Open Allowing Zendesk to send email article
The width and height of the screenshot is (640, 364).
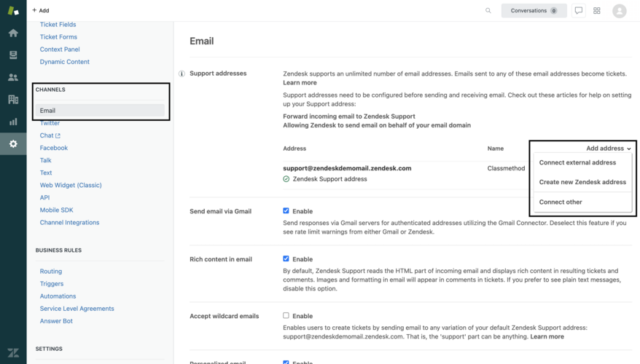[x=377, y=125]
